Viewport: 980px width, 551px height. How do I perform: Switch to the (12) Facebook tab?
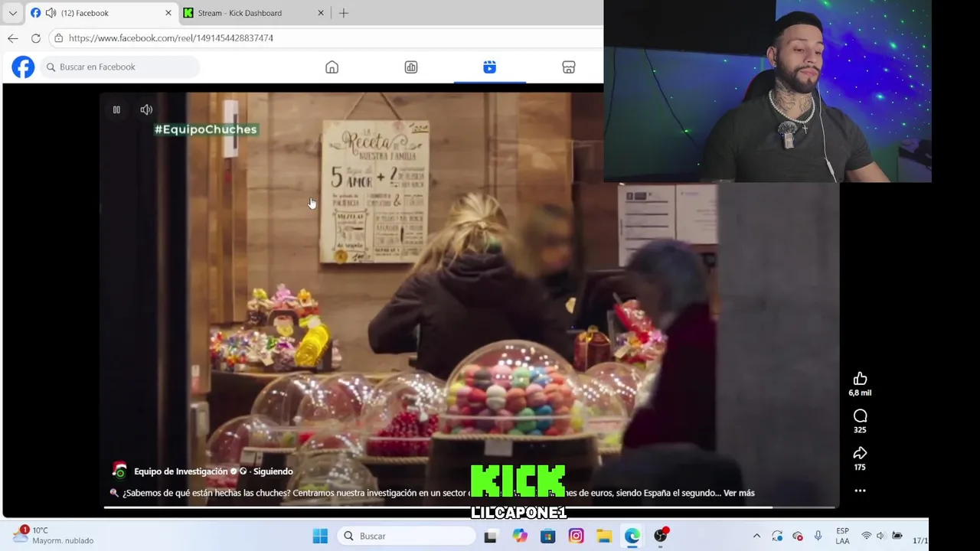pos(101,13)
